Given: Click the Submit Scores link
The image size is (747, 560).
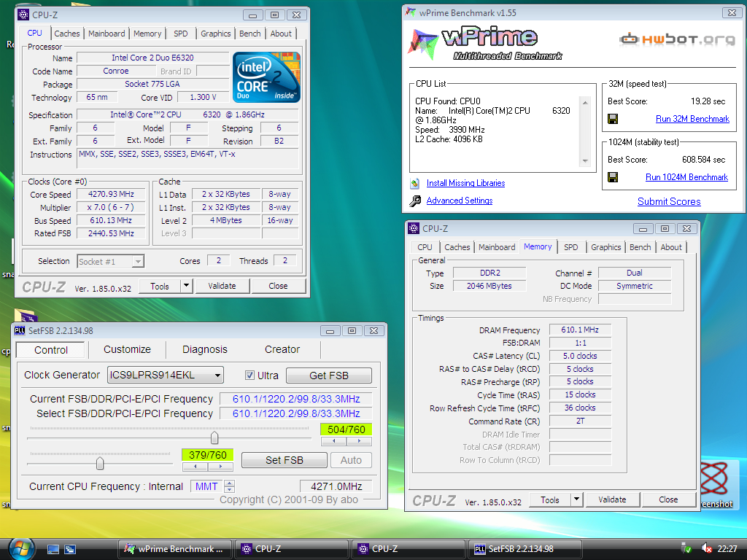Looking at the screenshot, I should 669,201.
